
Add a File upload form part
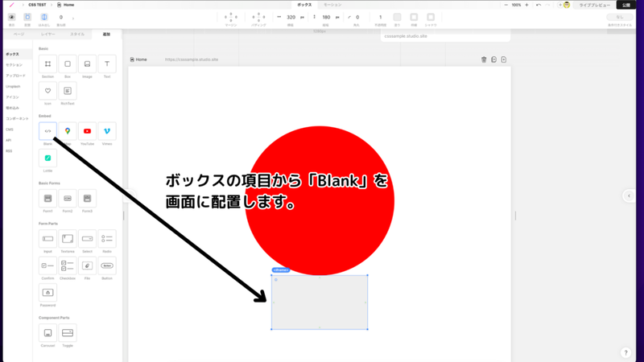click(87, 265)
